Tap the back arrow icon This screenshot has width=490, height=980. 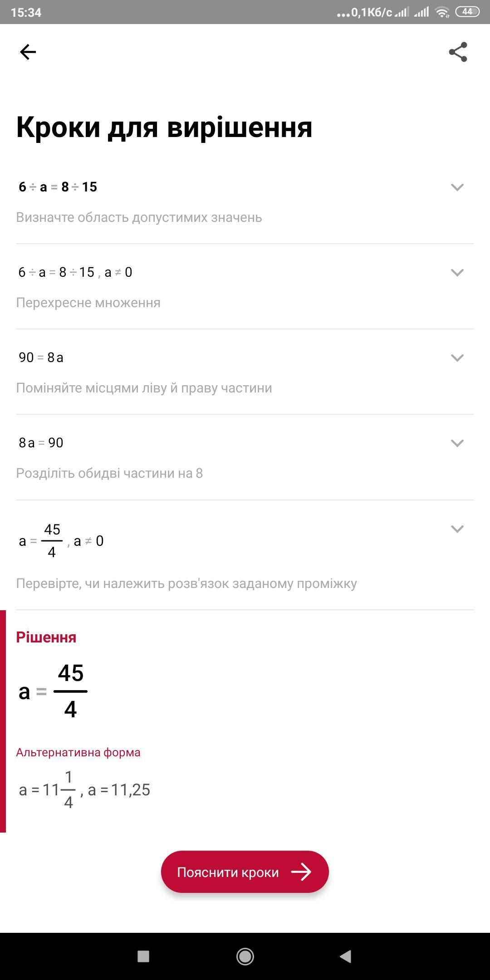pos(28,52)
